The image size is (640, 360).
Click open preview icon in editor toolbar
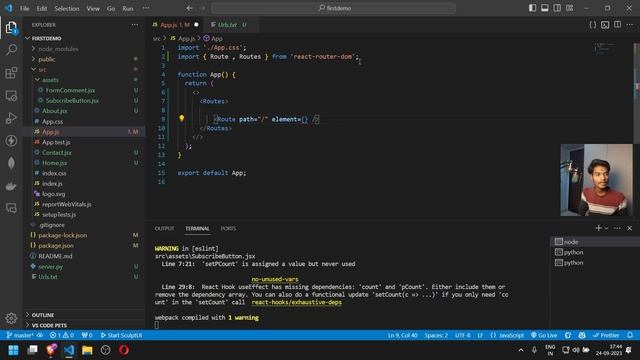point(605,25)
